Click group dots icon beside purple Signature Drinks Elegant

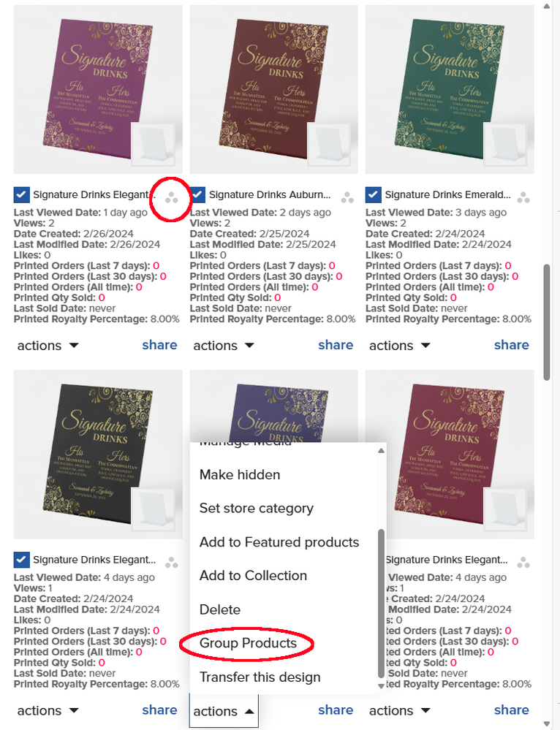[x=172, y=198]
